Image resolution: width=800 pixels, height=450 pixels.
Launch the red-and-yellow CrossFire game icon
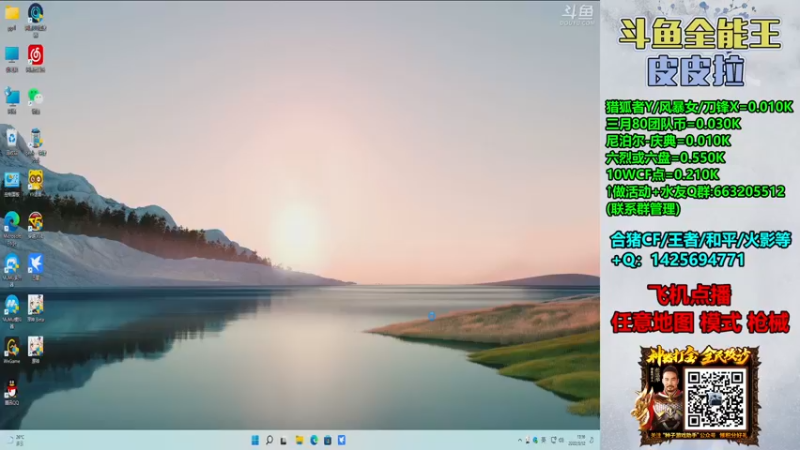click(35, 221)
